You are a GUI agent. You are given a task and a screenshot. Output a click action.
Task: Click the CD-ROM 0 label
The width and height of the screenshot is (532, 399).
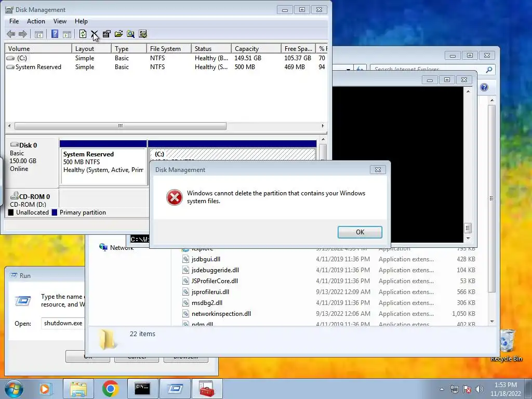click(x=35, y=196)
